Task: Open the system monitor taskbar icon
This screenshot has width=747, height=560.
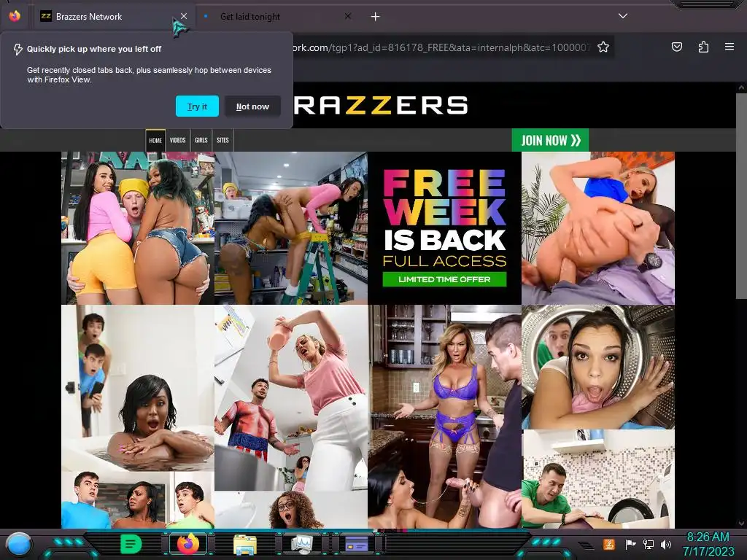Action: coord(301,544)
